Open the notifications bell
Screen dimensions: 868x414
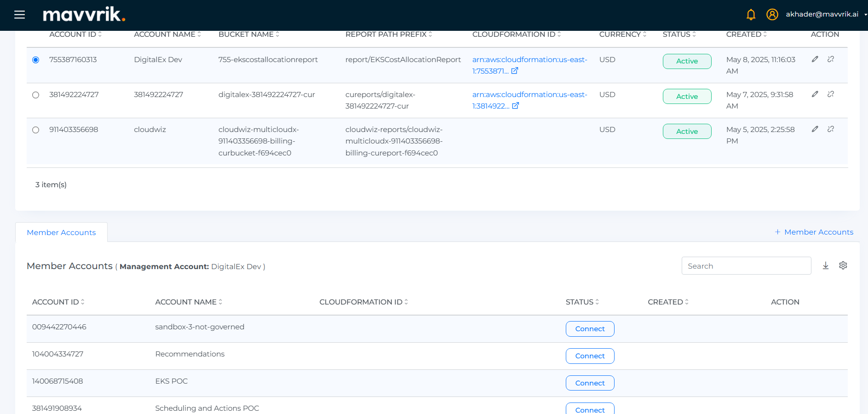point(751,15)
